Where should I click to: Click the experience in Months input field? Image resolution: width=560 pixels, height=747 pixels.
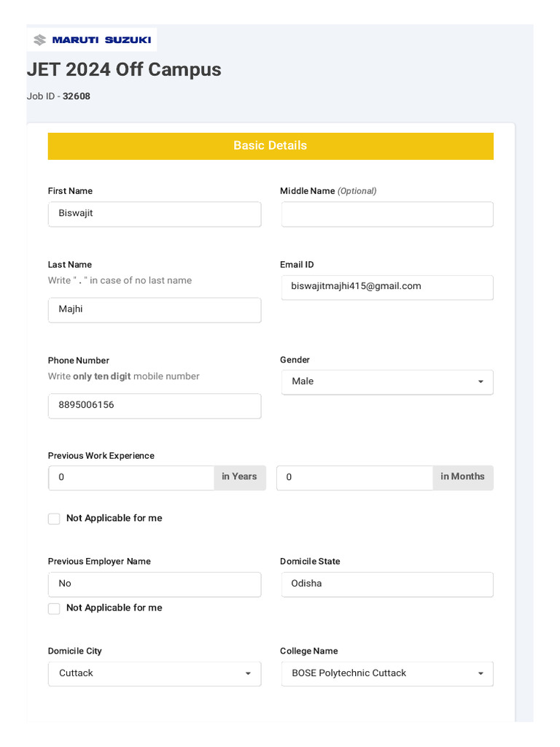click(x=355, y=478)
